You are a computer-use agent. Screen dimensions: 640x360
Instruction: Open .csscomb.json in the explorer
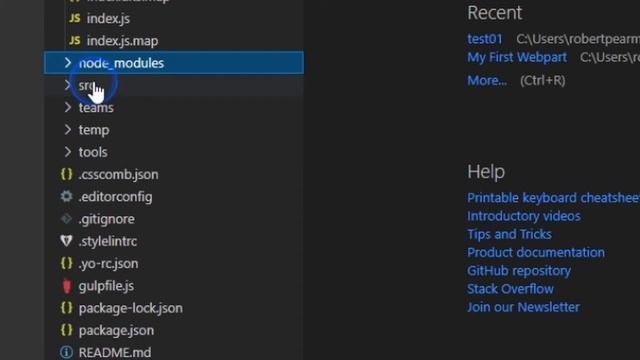118,174
